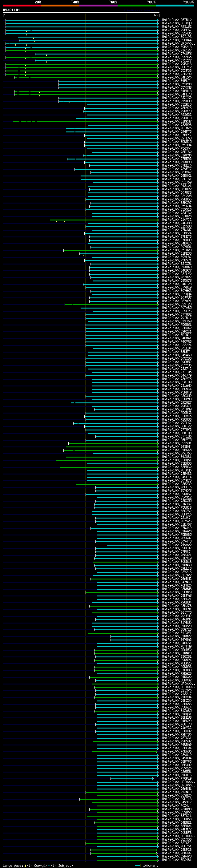Screen dimensions: 197x868
Task: Open hit UniRef100_Q8NP28
Action: [x=177, y=850]
